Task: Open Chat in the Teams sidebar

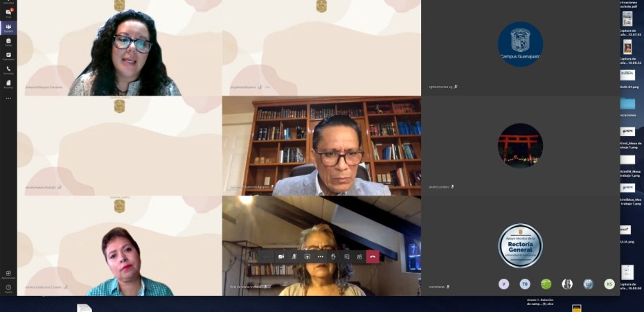Action: [8, 14]
